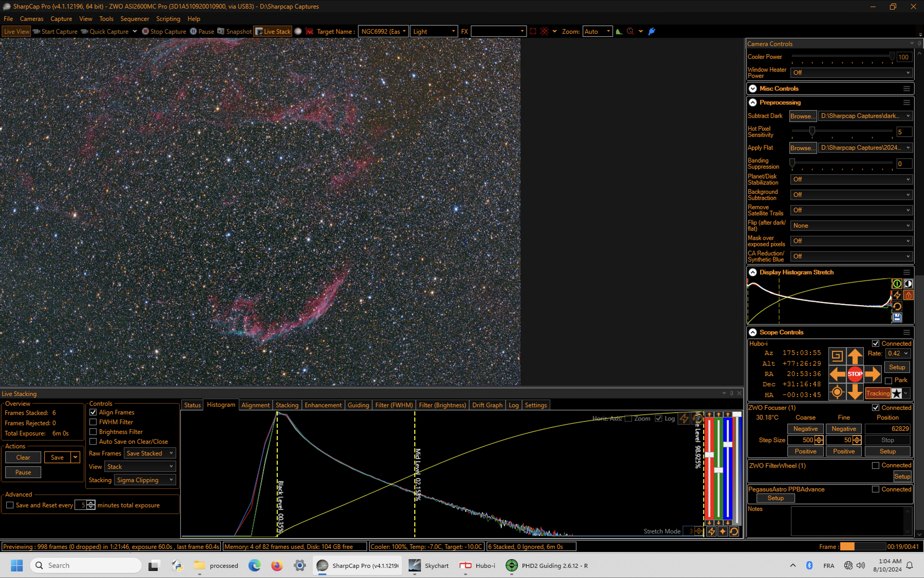Click the crosshair target icon in Scope Controls
Image resolution: width=924 pixels, height=578 pixels.
(x=837, y=392)
